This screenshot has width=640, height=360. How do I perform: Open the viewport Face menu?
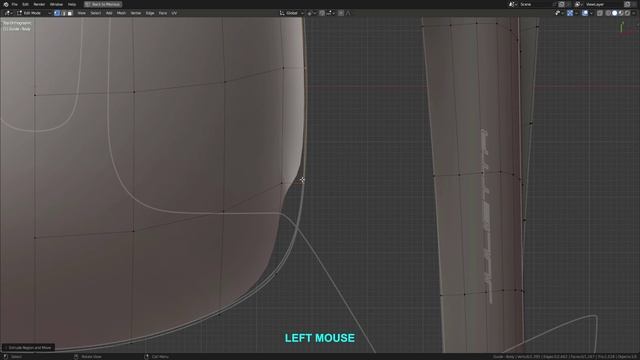pos(163,13)
